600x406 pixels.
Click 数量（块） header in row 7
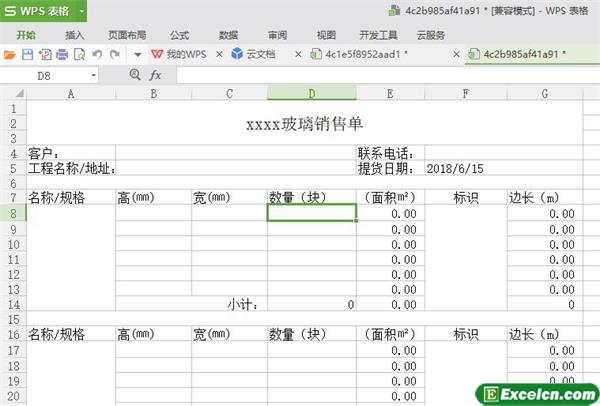point(311,197)
